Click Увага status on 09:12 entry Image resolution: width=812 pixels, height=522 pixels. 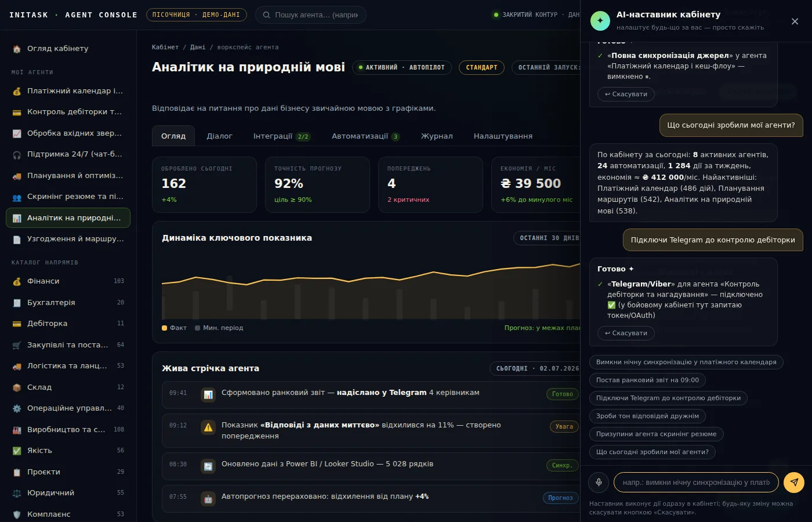coord(564,427)
